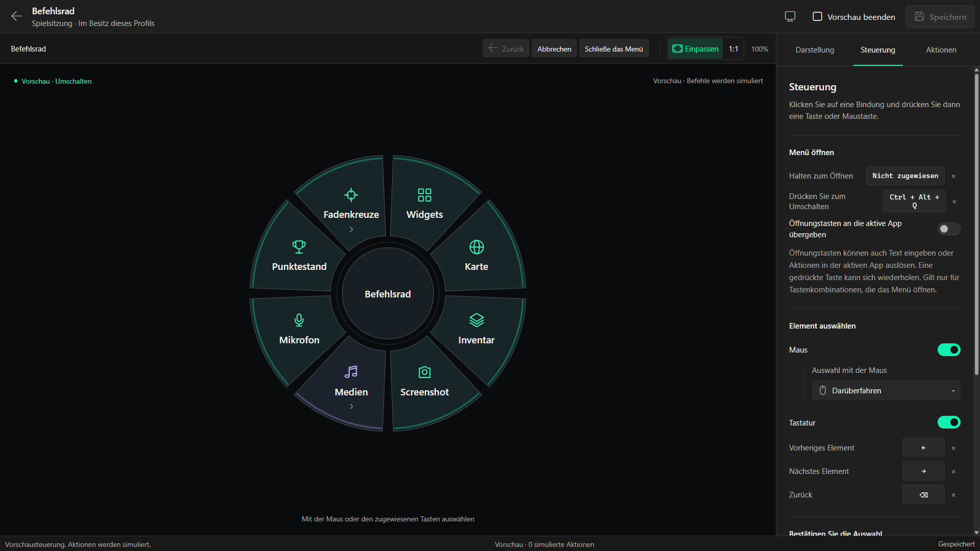Open the Darüberfahren mouse selection dropdown
The width and height of the screenshot is (980, 551).
886,390
